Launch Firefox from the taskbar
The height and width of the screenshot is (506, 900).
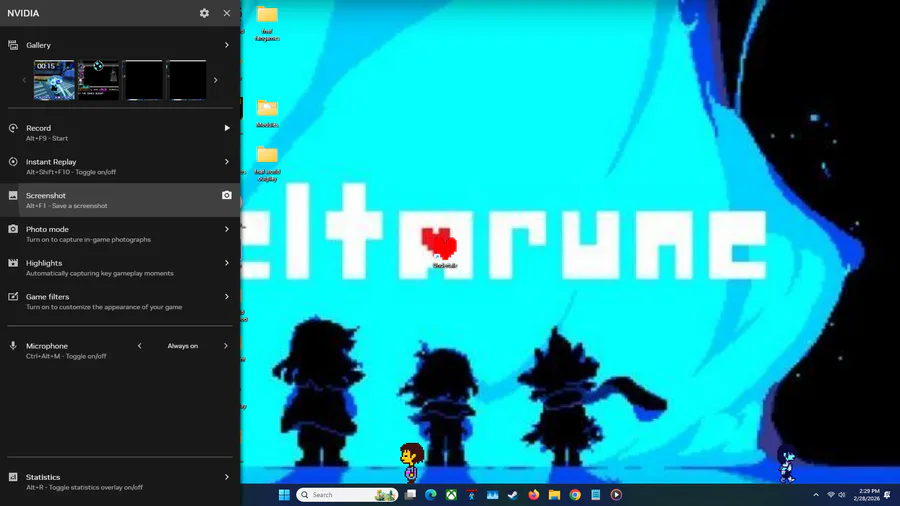533,495
